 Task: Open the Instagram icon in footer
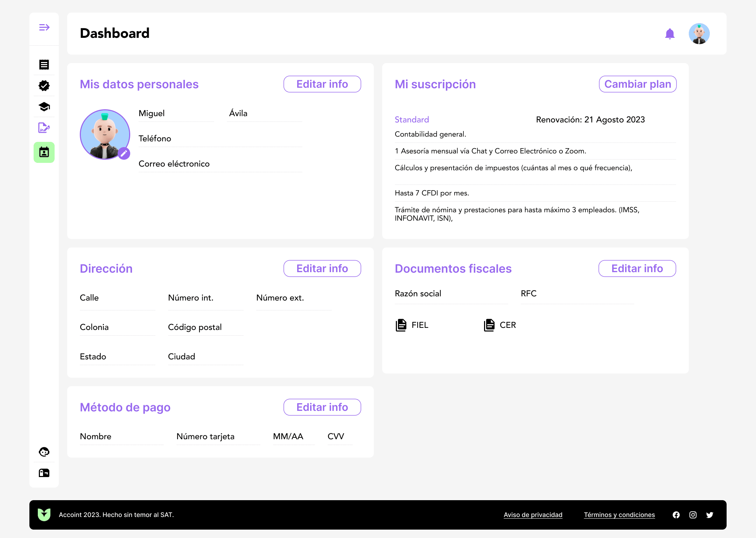click(693, 515)
